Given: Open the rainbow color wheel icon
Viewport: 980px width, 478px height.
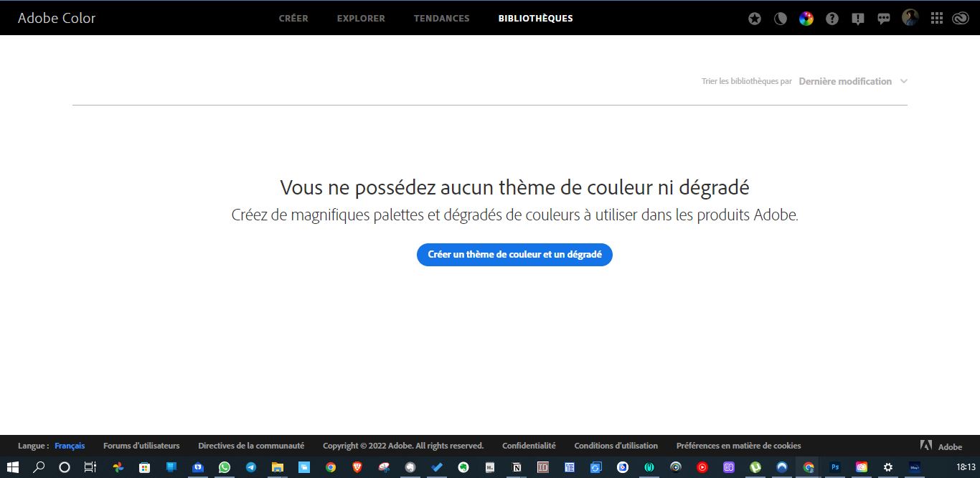Looking at the screenshot, I should point(806,19).
